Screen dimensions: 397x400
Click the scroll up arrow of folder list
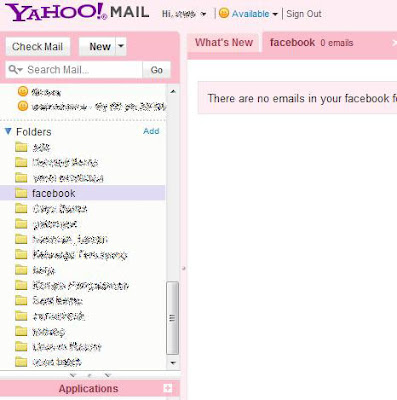[173, 91]
